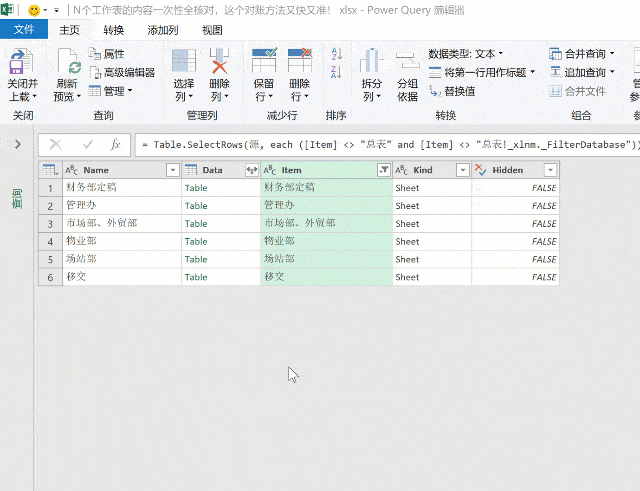Screen dimensions: 640x491
Task: Switch to the Transform (转换) tab
Action: [x=113, y=30]
